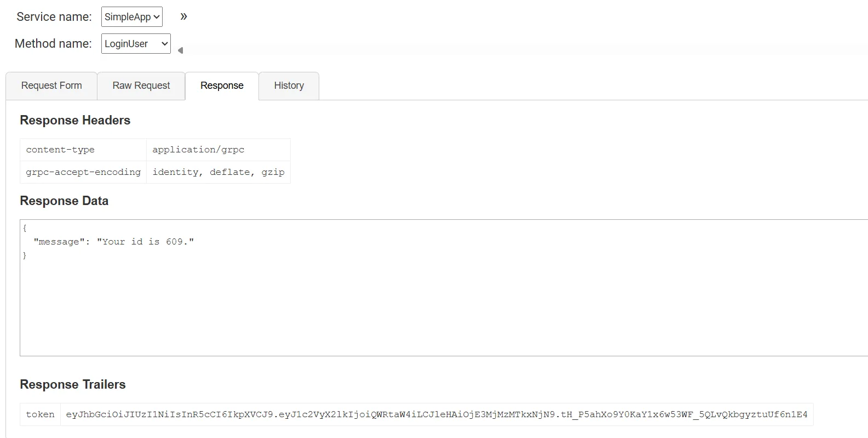Click the identity, deflate, gzip value cell

click(219, 172)
